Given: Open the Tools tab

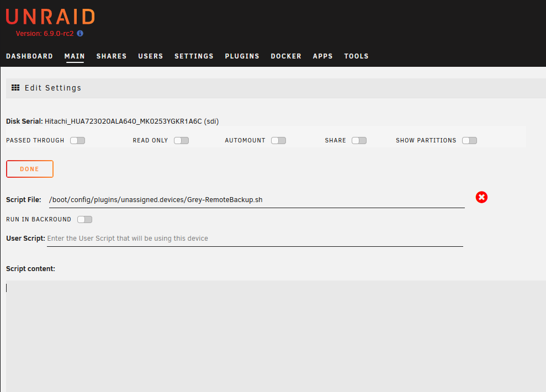Looking at the screenshot, I should click(356, 56).
